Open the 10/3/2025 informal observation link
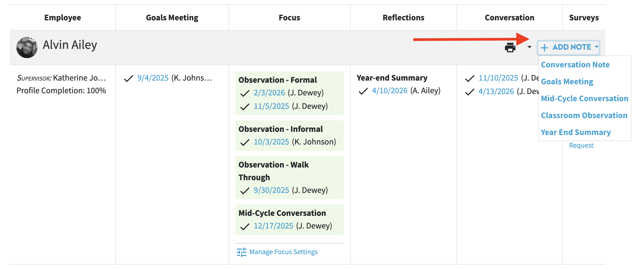The height and width of the screenshot is (270, 644). coord(271,142)
